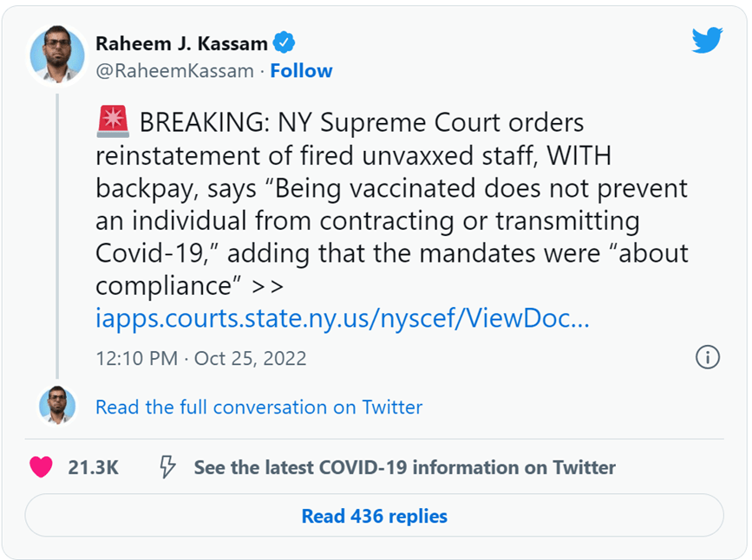See the latest COVID-19 information on Twitter
This screenshot has width=752, height=560.
pyautogui.click(x=404, y=467)
